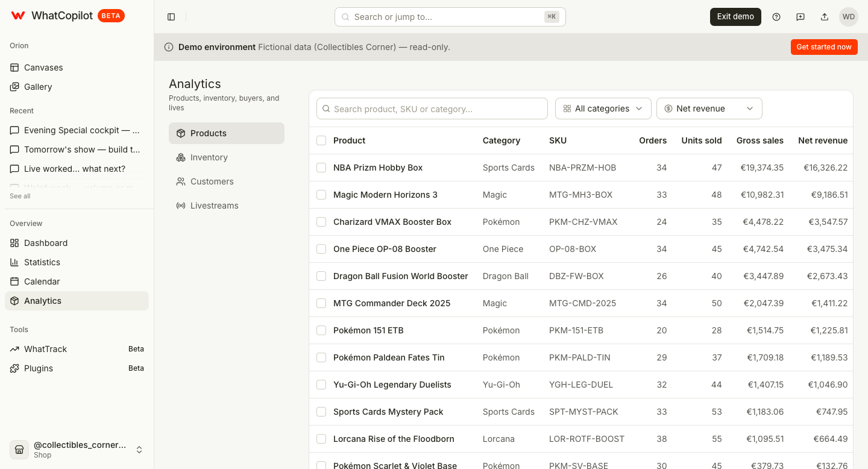The height and width of the screenshot is (469, 868).
Task: Click the Livestreams broadcast icon
Action: point(181,206)
